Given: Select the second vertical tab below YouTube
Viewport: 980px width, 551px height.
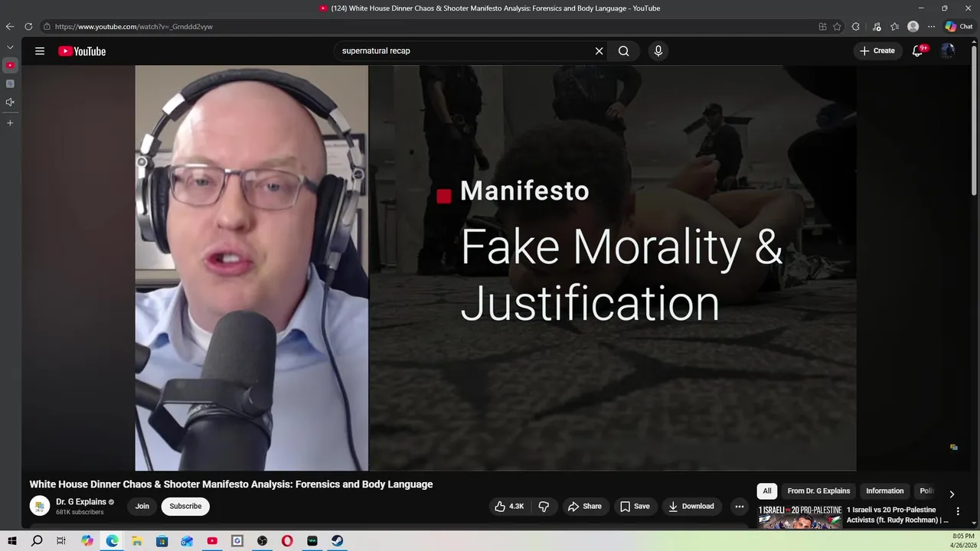Looking at the screenshot, I should (x=10, y=84).
